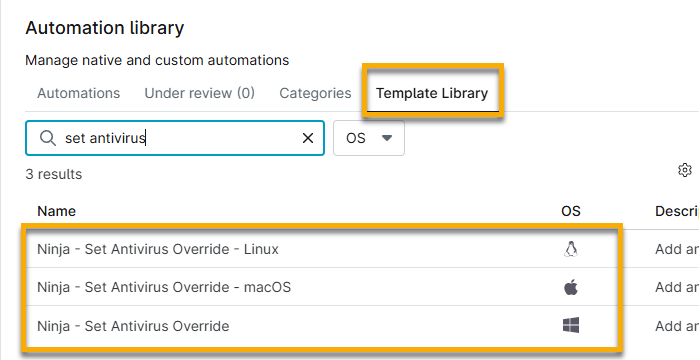The image size is (700, 360).
Task: Select the Template Library tab
Action: (x=432, y=93)
